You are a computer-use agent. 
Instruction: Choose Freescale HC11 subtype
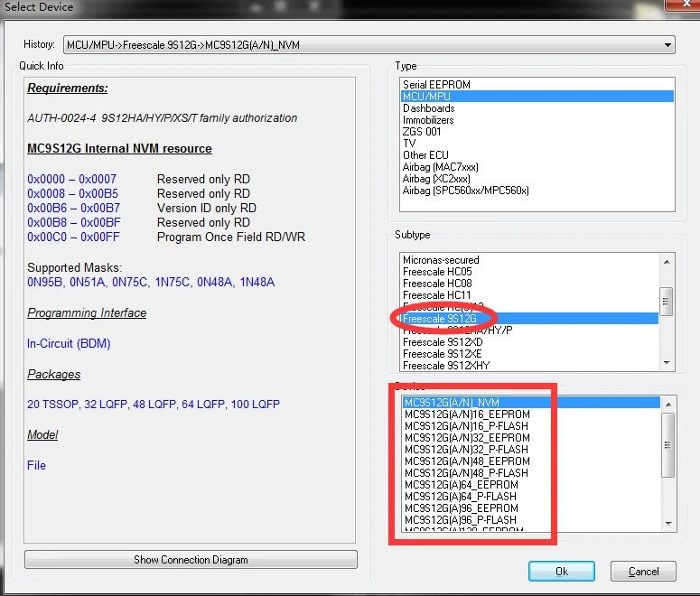529,295
